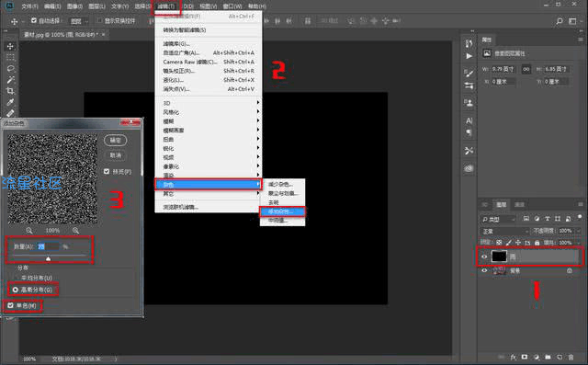The width and height of the screenshot is (588, 365).
Task: Toggle the auto-select checkbox
Action: 34,20
